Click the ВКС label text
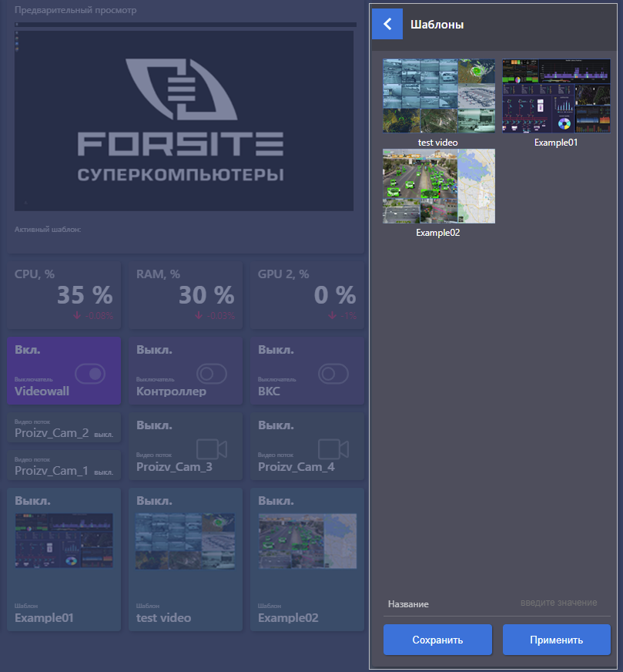Image resolution: width=623 pixels, height=672 pixels. (269, 391)
